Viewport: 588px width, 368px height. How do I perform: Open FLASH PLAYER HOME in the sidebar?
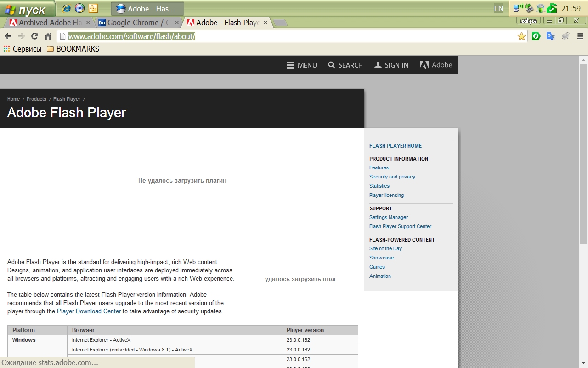pos(396,146)
